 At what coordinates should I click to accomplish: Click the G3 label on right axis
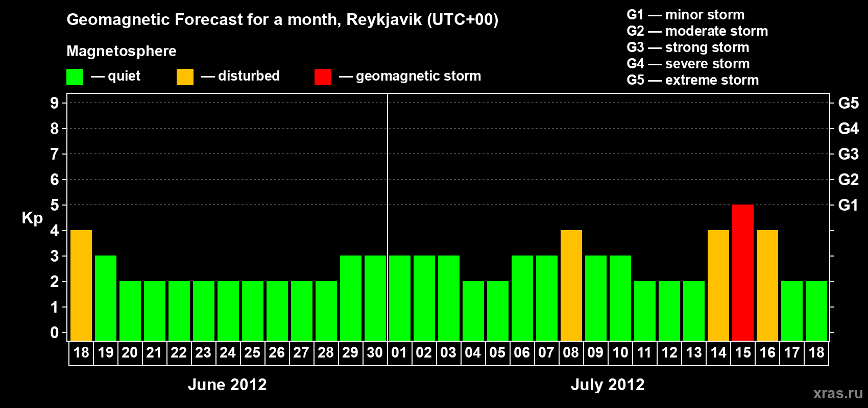[849, 154]
